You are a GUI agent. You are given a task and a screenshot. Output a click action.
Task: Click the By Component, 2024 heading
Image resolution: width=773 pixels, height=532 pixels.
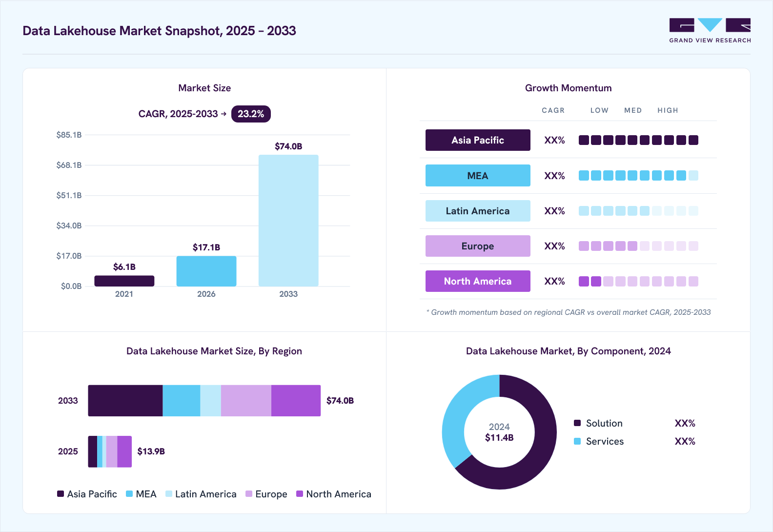569,351
